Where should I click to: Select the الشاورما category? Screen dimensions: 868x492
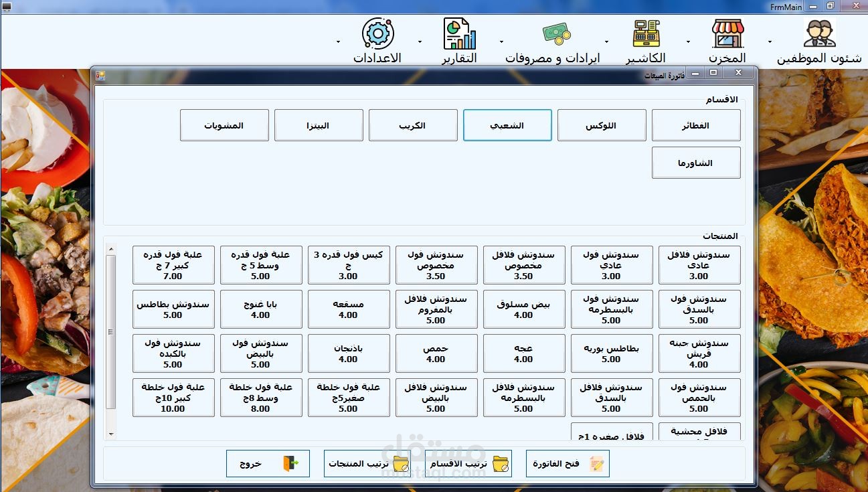point(696,163)
